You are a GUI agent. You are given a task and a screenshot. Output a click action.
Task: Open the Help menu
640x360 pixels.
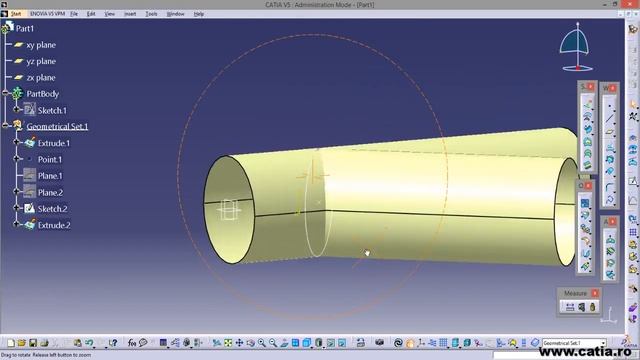pyautogui.click(x=199, y=14)
